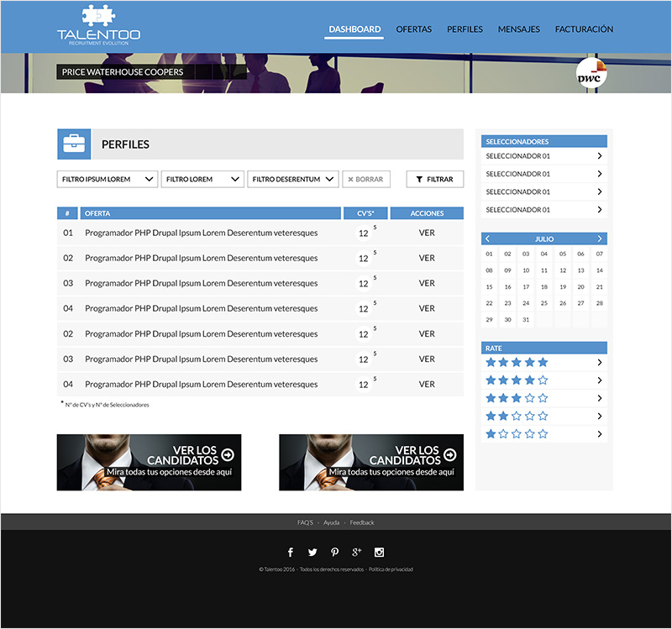The width and height of the screenshot is (672, 629).
Task: Click arrow icon on left Ver los Candidatos banner
Action: pyautogui.click(x=228, y=454)
